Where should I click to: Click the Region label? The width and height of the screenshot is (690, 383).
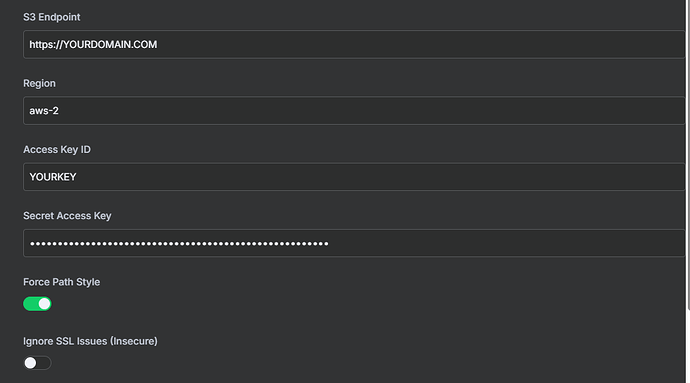tap(39, 83)
